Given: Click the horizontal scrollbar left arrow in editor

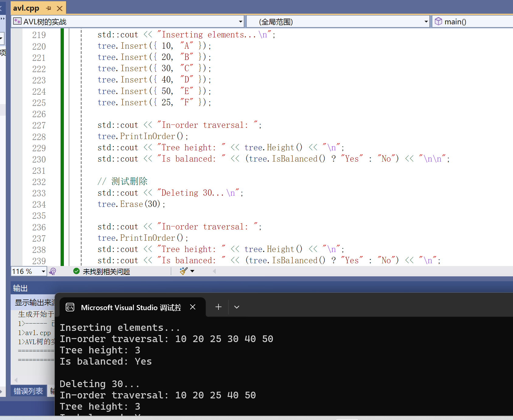Looking at the screenshot, I should (x=214, y=271).
